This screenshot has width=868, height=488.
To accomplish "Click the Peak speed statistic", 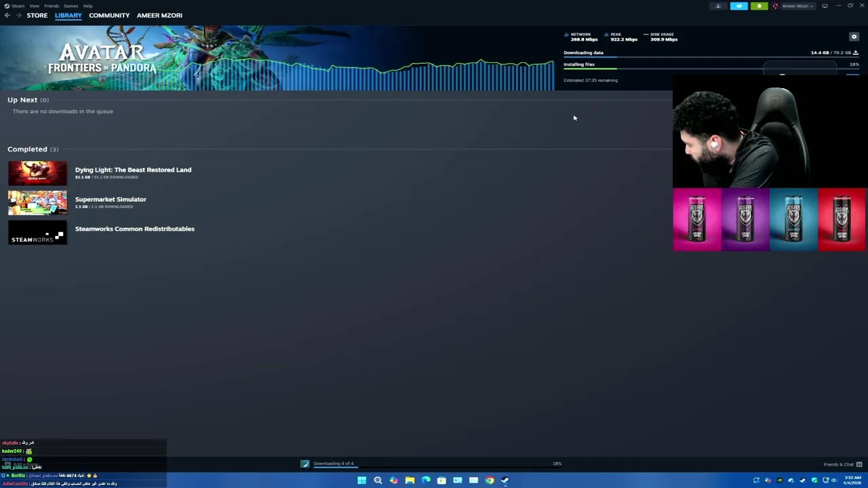I will click(x=621, y=37).
